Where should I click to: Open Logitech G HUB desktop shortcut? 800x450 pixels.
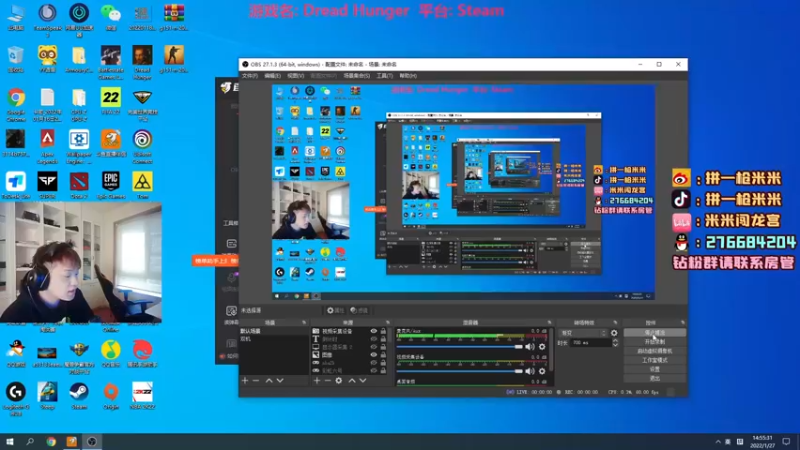coord(16,399)
